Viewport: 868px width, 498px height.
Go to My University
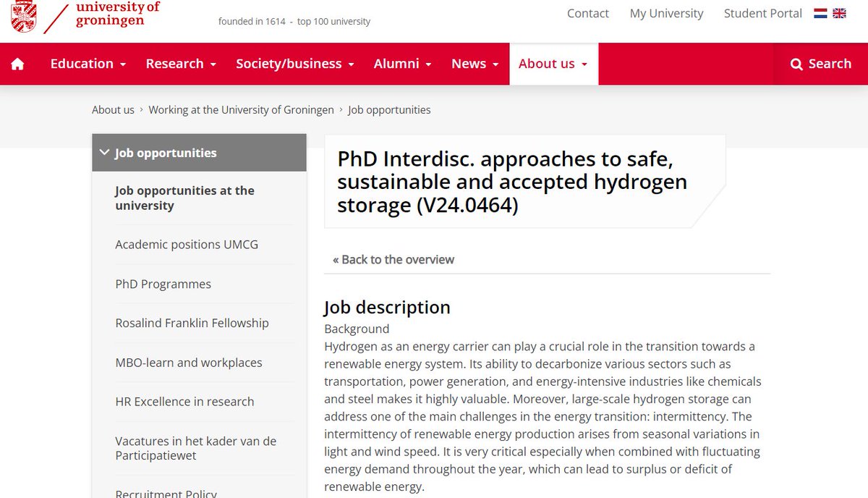(x=666, y=13)
